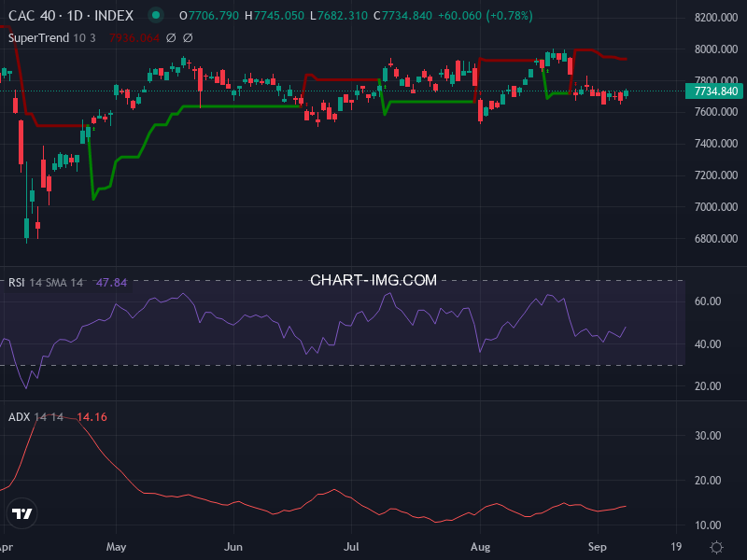This screenshot has height=560, width=747.
Task: Open chart settings gear icon
Action: click(x=716, y=547)
